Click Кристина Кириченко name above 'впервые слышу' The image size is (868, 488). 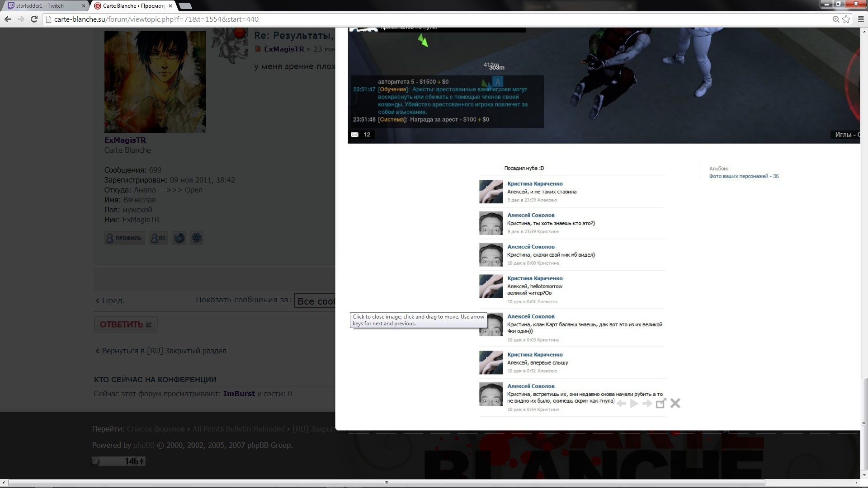535,355
